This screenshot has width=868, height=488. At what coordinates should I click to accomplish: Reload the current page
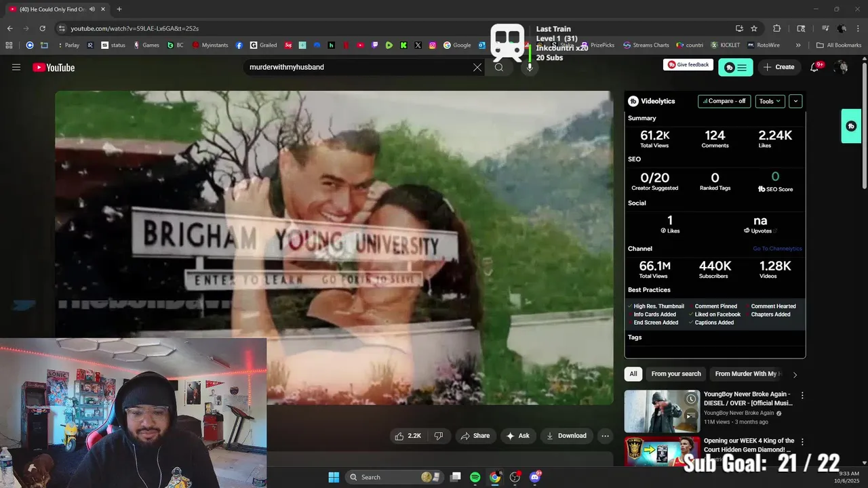click(42, 28)
